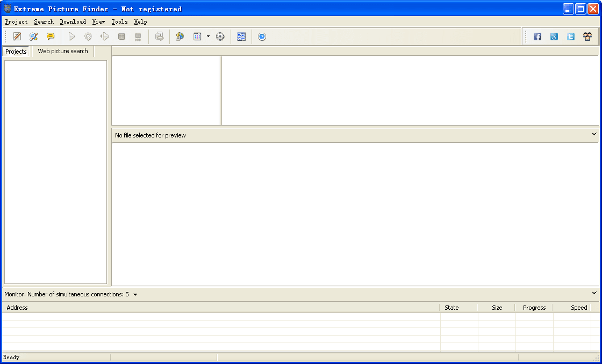This screenshot has width=602, height=364.
Task: Click the greyed-out circular restart arrow icon
Action: click(88, 37)
